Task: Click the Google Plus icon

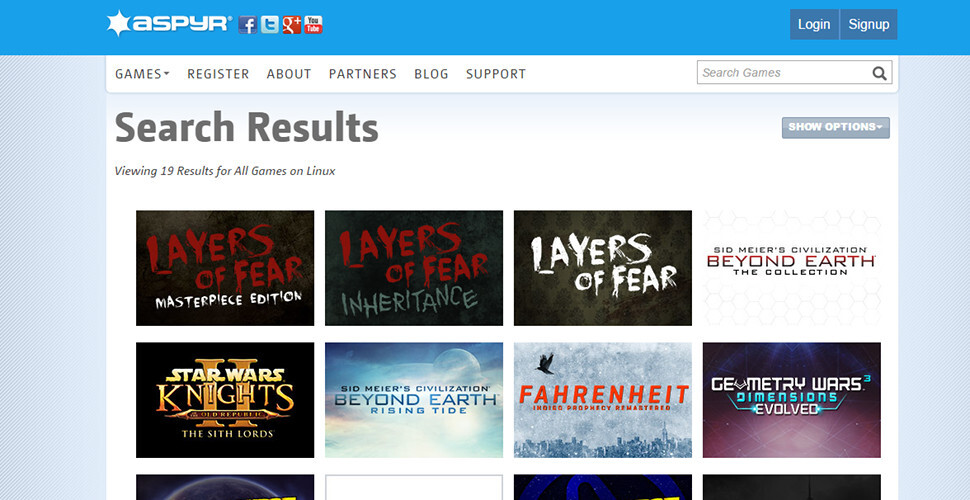Action: [x=292, y=25]
